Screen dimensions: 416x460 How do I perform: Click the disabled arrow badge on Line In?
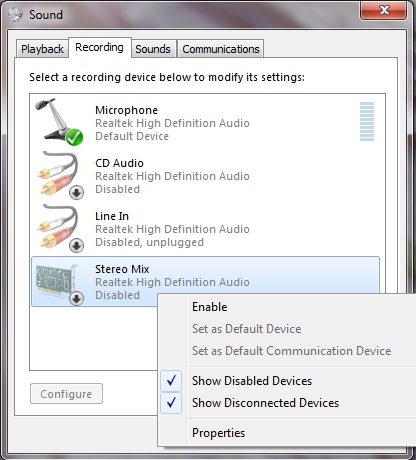pyautogui.click(x=77, y=246)
